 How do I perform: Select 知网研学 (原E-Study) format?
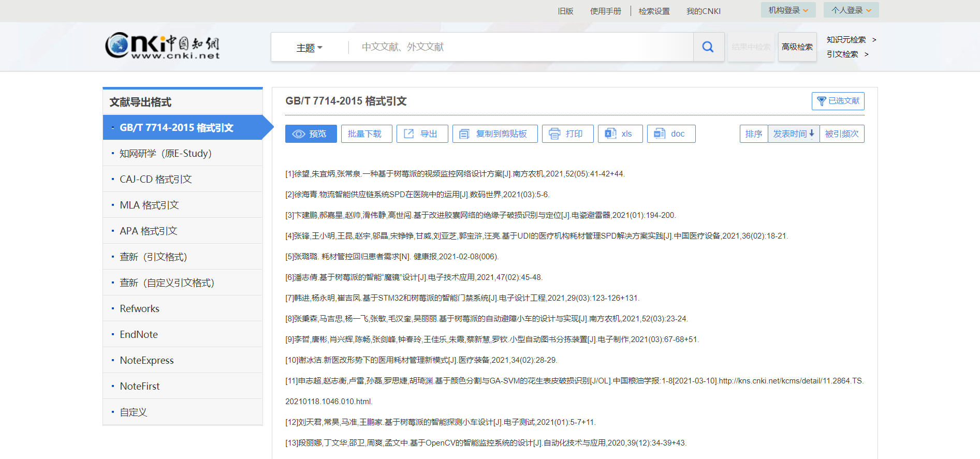click(x=183, y=153)
